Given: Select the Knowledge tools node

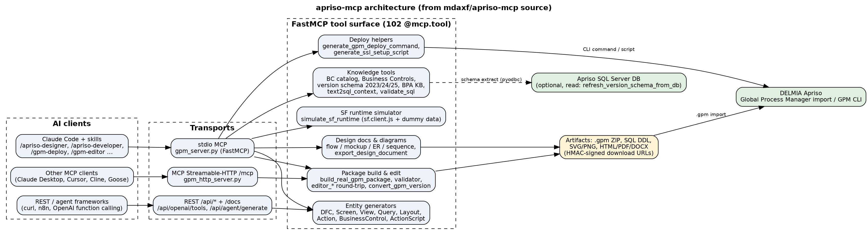Looking at the screenshot, I should (371, 83).
